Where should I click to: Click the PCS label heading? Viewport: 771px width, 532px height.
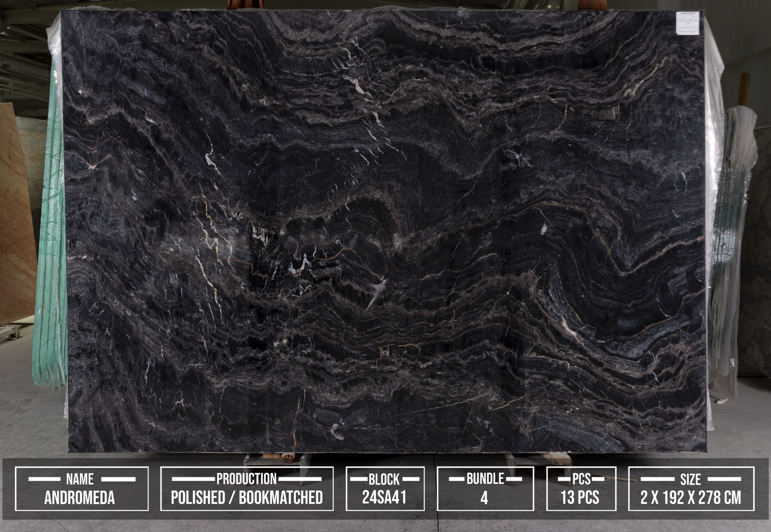click(x=582, y=479)
